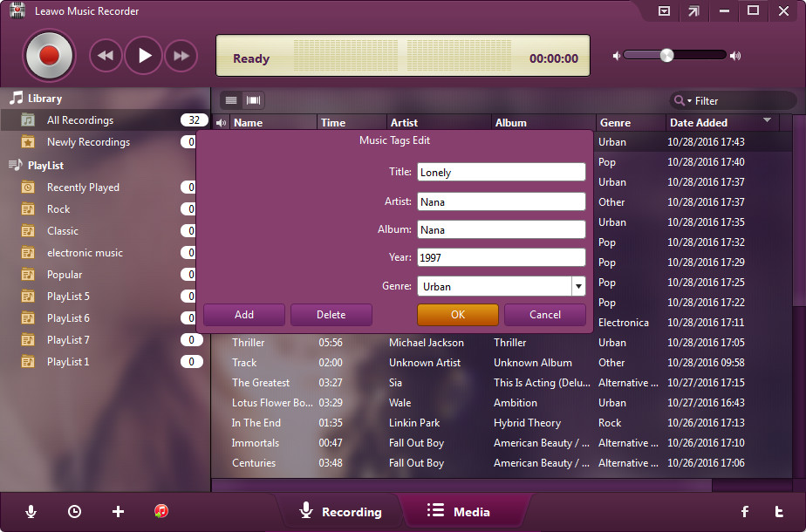806x532 pixels.
Task: Open microphone audio source settings
Action: [31, 512]
